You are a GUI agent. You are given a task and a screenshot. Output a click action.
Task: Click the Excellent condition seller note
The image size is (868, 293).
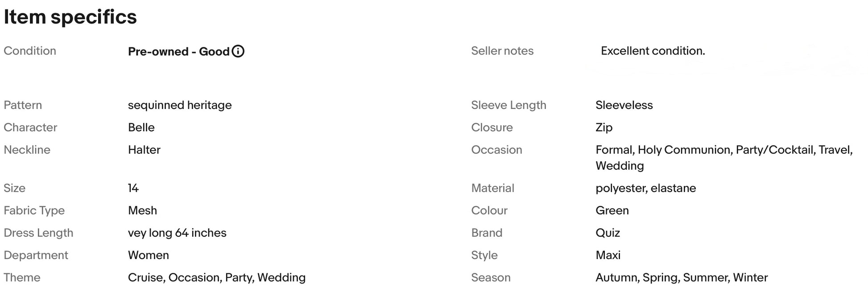pyautogui.click(x=653, y=51)
